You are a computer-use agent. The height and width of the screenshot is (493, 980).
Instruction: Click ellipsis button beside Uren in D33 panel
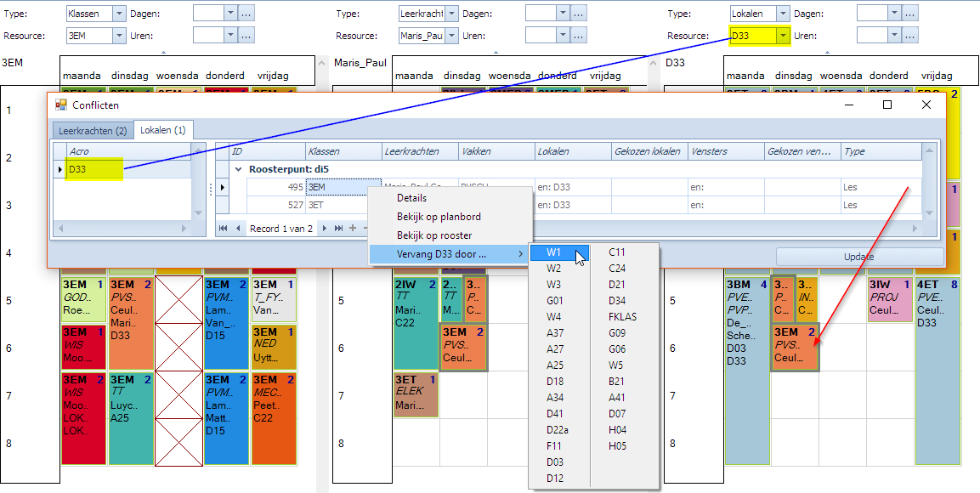point(910,36)
